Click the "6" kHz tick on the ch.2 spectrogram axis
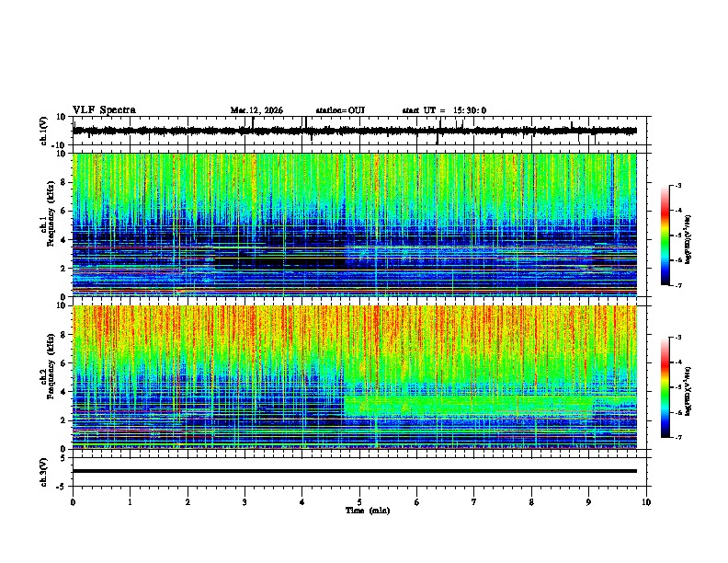The width and height of the screenshot is (728, 563). click(x=64, y=363)
